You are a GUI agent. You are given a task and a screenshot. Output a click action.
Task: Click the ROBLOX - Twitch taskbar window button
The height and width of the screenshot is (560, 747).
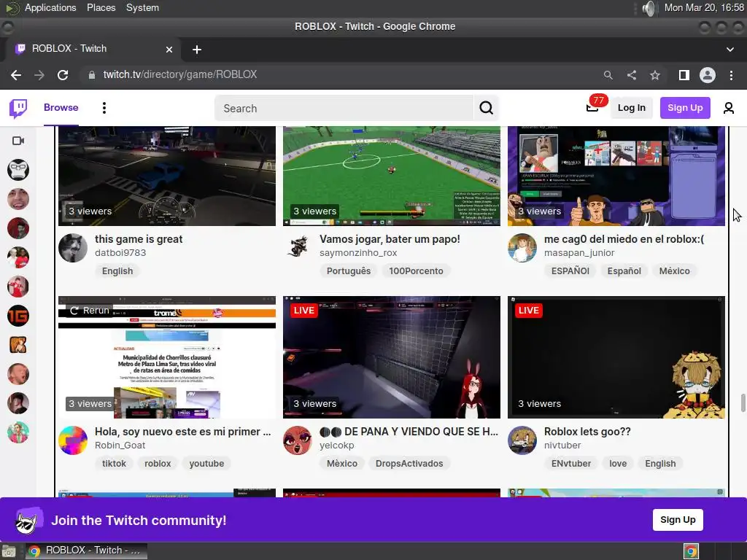point(86,551)
